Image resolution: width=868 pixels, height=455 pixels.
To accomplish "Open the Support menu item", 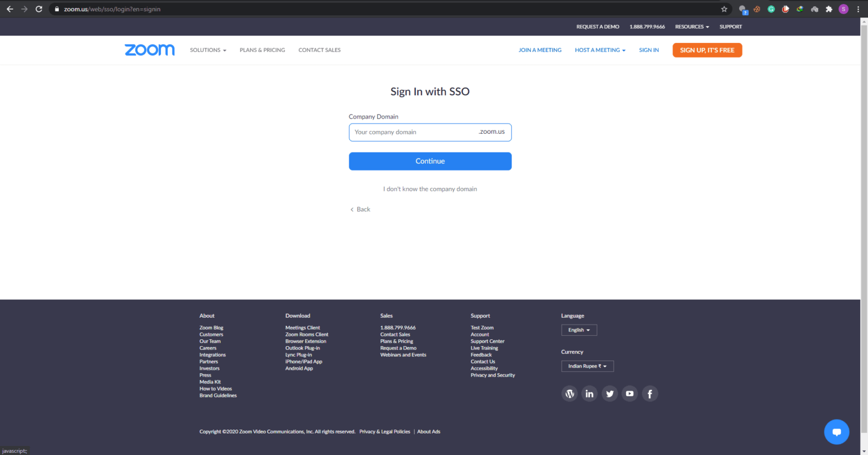I will coord(730,27).
